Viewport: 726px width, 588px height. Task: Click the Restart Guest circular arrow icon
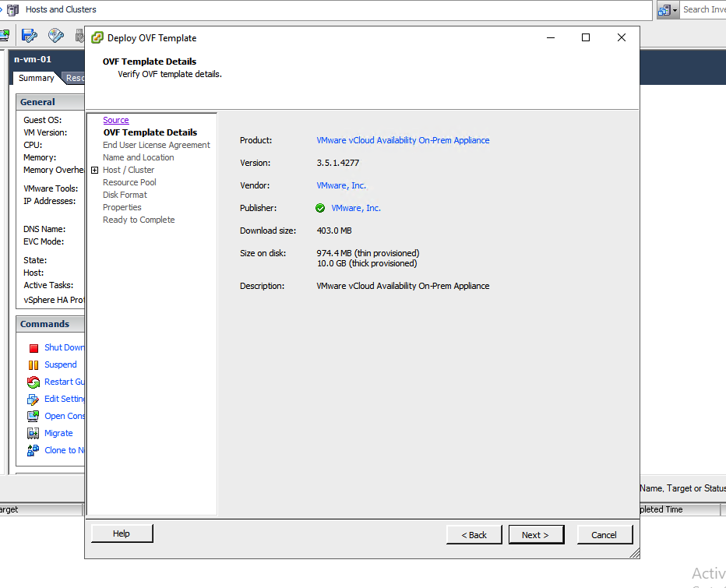[x=33, y=382]
